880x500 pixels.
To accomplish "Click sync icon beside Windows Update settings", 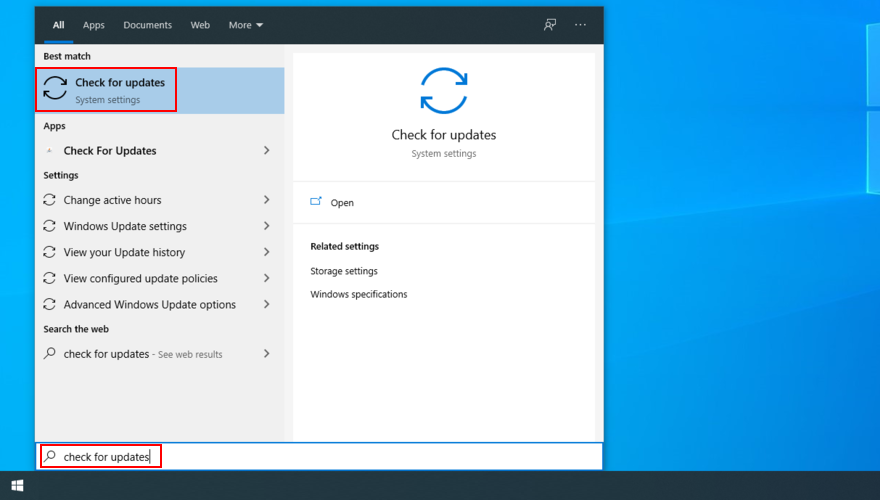I will click(x=50, y=226).
